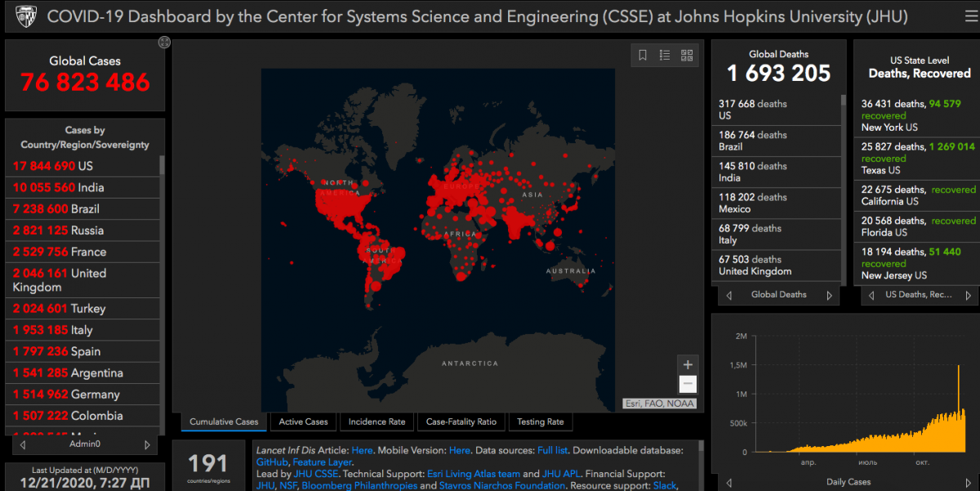980x491 pixels.
Task: Click '186 764 deaths Brazil' row
Action: (776, 141)
